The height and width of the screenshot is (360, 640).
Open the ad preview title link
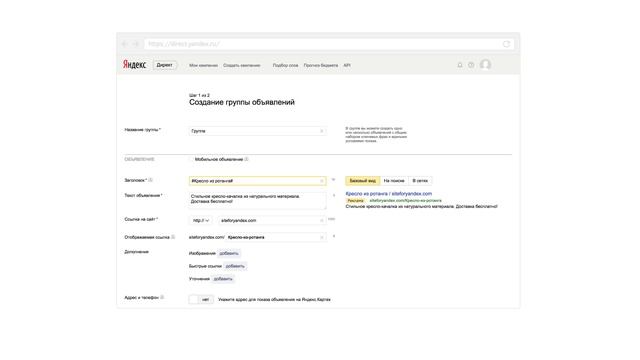pos(389,193)
